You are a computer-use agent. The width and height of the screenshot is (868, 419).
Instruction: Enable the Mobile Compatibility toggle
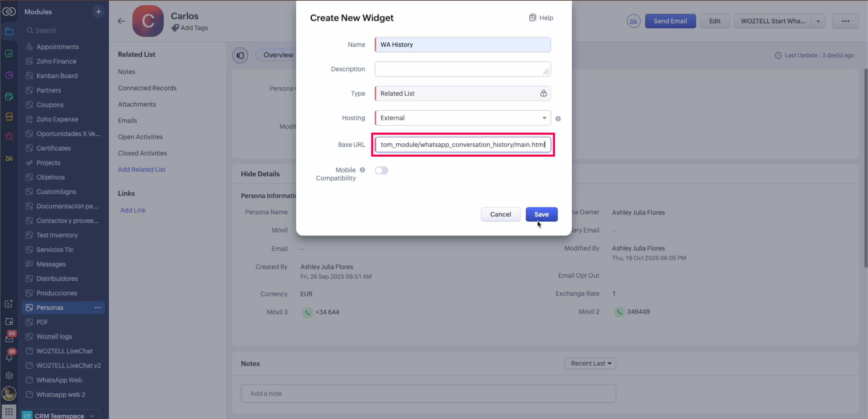point(382,171)
